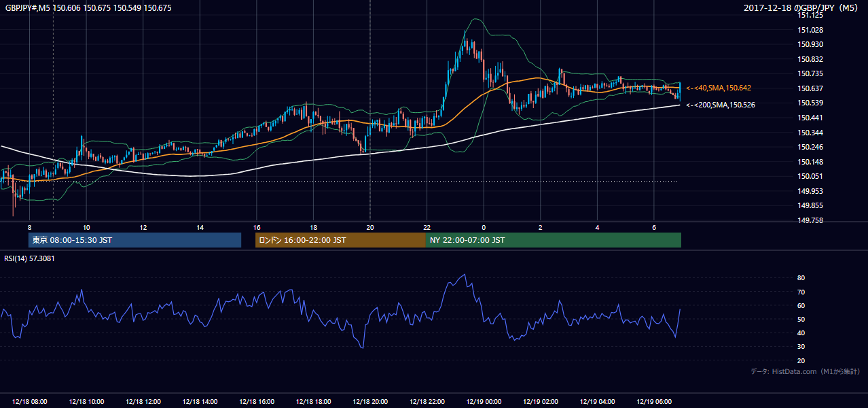This screenshot has width=868, height=408.
Task: Click RSI scale value 60
Action: coord(801,305)
